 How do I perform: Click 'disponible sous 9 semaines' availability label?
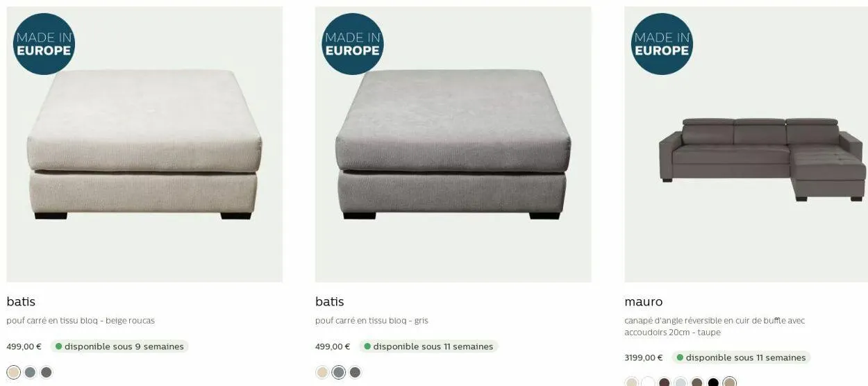point(119,346)
